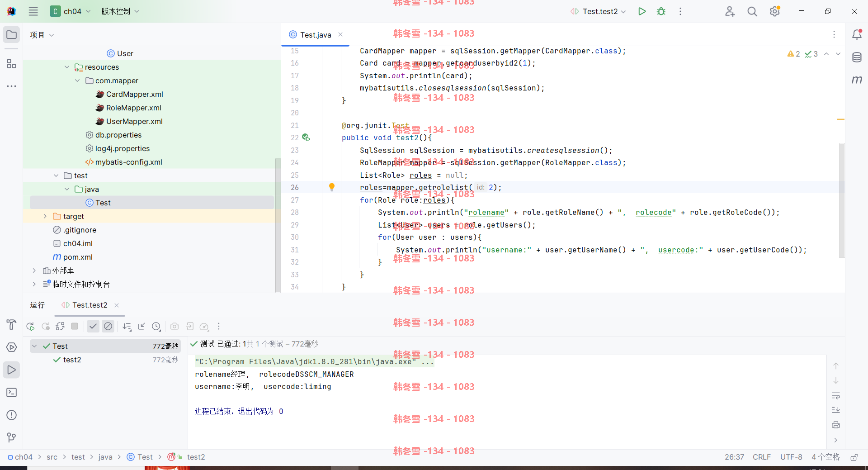Open the Problems tool window

[x=12, y=415]
